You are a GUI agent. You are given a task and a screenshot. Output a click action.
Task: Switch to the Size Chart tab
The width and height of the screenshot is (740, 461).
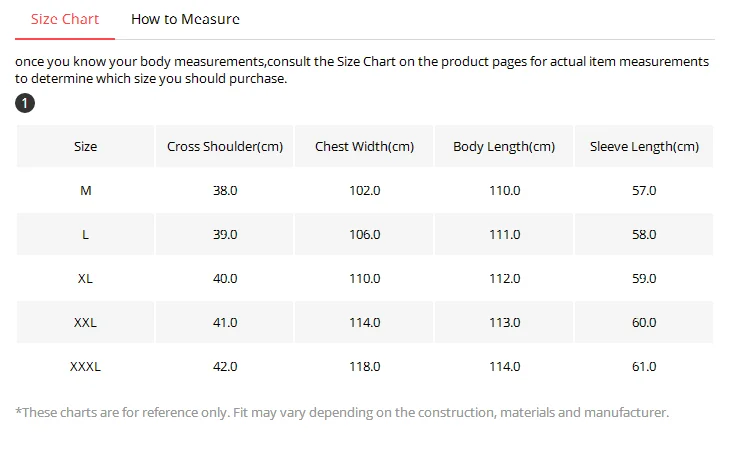(x=65, y=19)
